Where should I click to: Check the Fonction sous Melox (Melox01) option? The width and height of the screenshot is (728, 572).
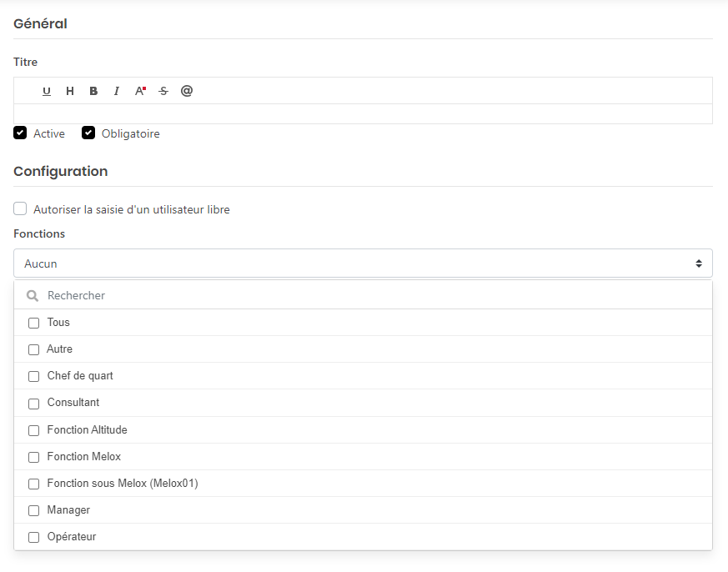[x=34, y=484]
